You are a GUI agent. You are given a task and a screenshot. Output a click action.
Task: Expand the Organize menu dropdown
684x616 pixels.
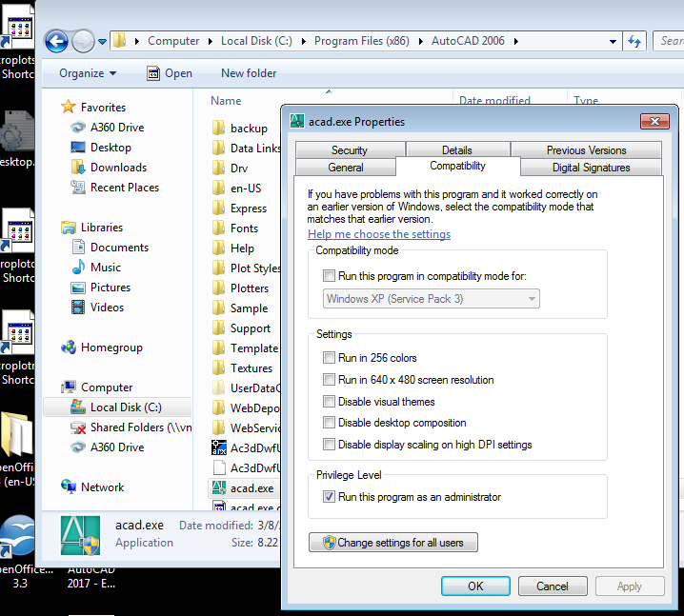[x=87, y=73]
